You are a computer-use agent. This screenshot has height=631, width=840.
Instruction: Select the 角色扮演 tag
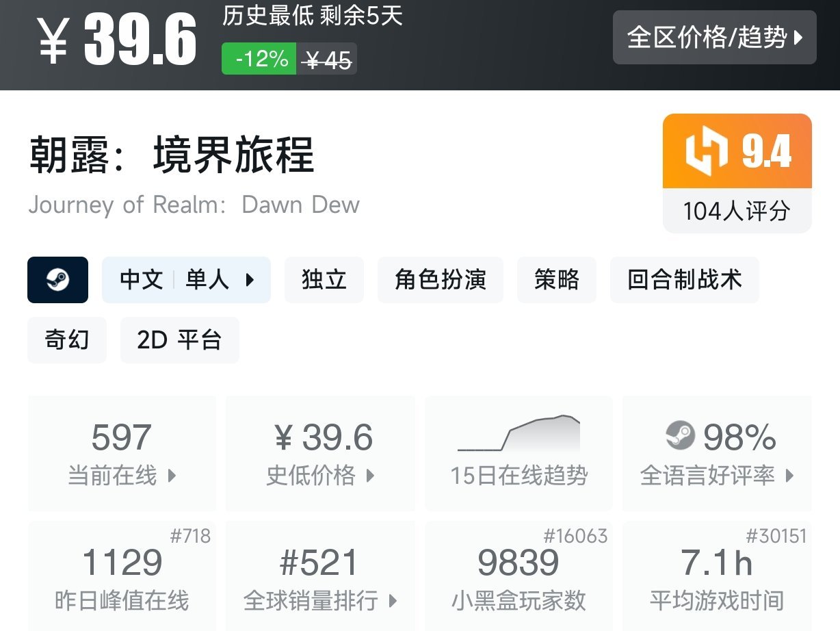tap(440, 280)
